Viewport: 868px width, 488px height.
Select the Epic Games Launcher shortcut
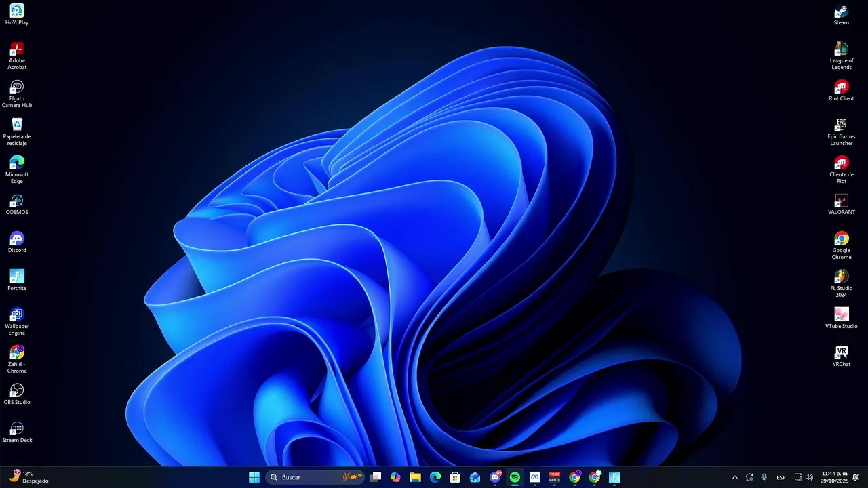tap(842, 131)
